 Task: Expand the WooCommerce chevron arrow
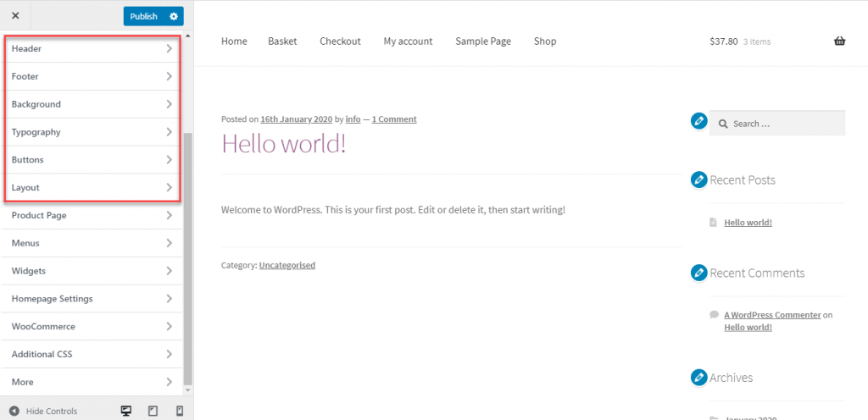pyautogui.click(x=170, y=327)
